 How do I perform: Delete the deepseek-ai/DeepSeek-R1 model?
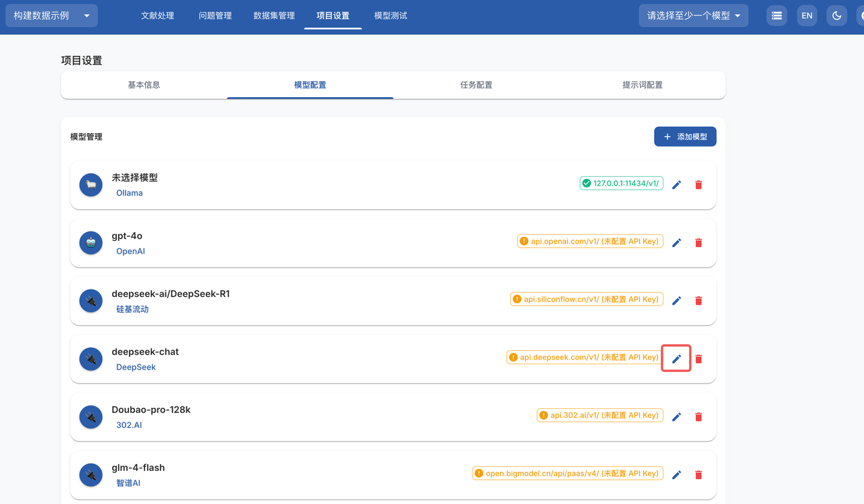pos(699,300)
